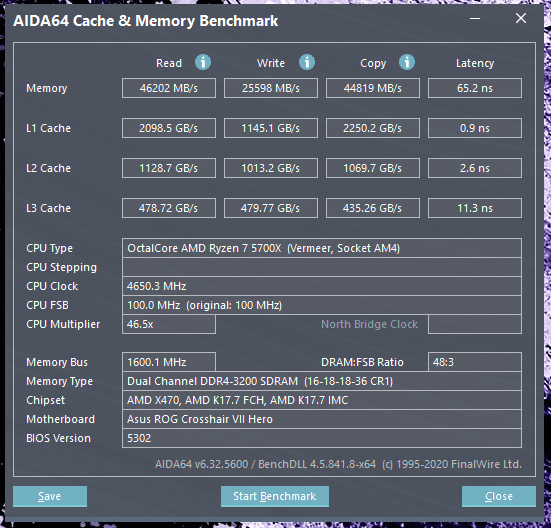Click the CPU Clock label
551x528 pixels.
click(52, 286)
